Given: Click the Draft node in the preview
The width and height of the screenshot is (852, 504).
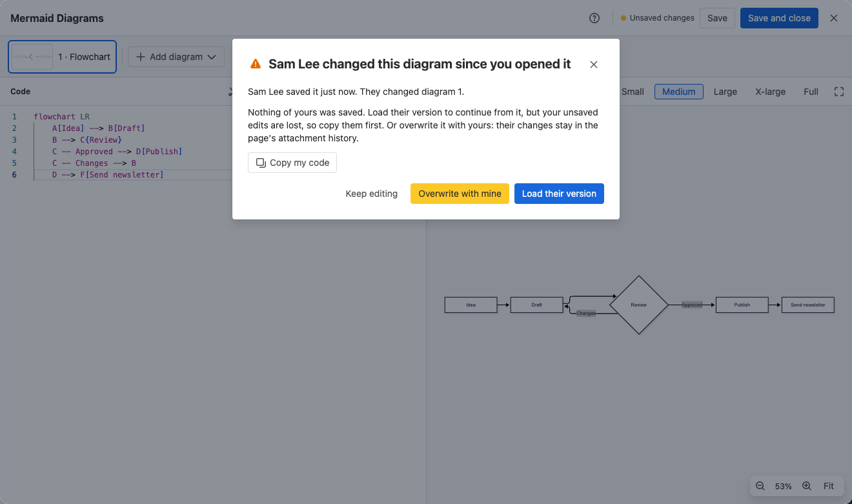Looking at the screenshot, I should click(x=537, y=305).
